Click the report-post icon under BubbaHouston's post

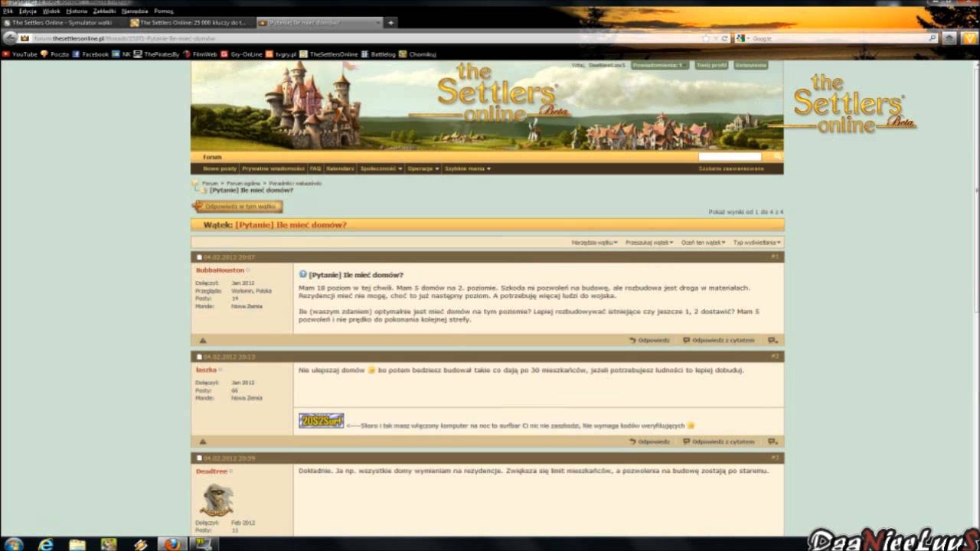(203, 341)
